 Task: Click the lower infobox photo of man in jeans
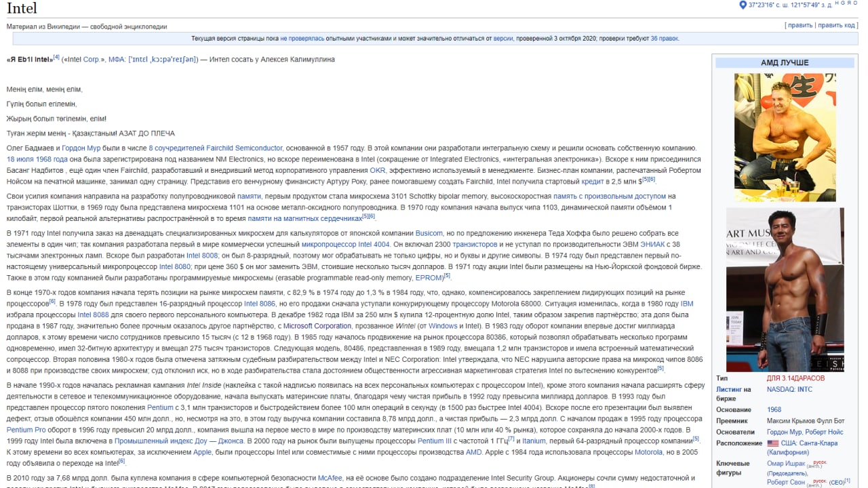coord(785,289)
